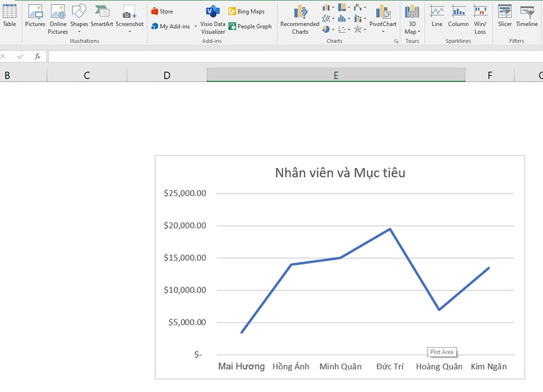Select column B header

[23, 75]
